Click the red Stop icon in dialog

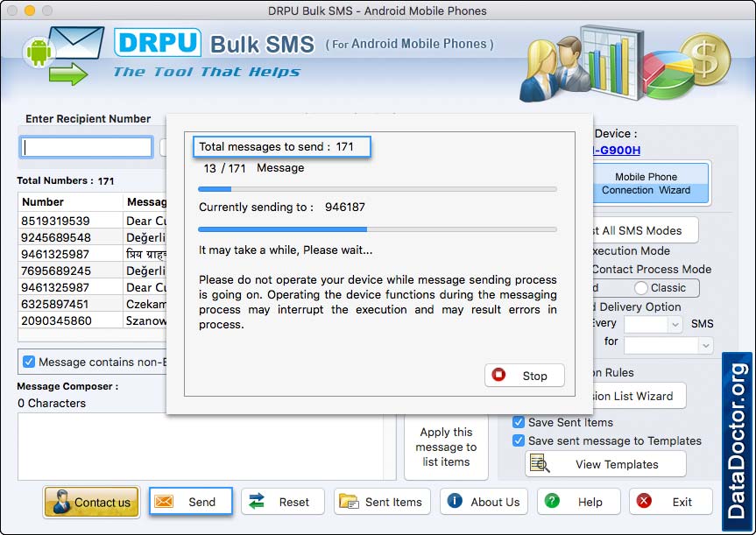(498, 375)
